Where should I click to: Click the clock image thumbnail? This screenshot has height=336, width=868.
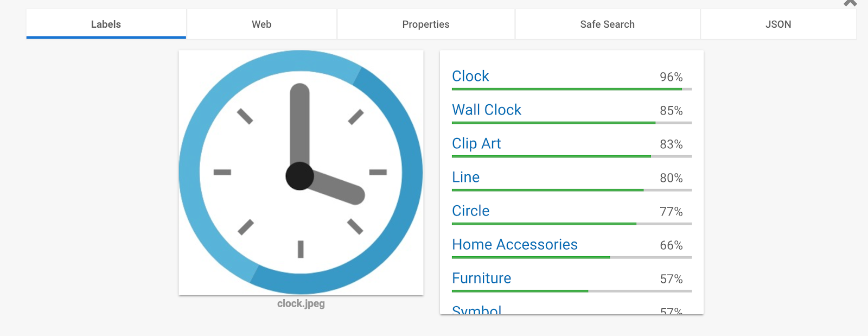[x=301, y=173]
